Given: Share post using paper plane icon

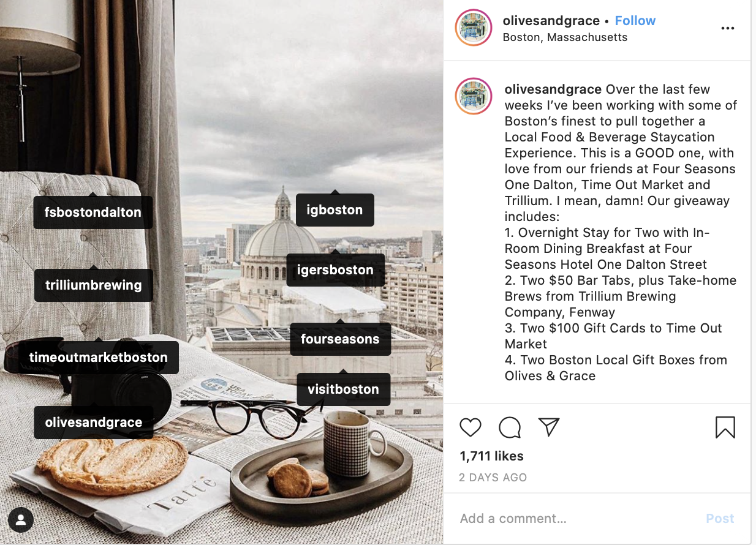Looking at the screenshot, I should (549, 427).
